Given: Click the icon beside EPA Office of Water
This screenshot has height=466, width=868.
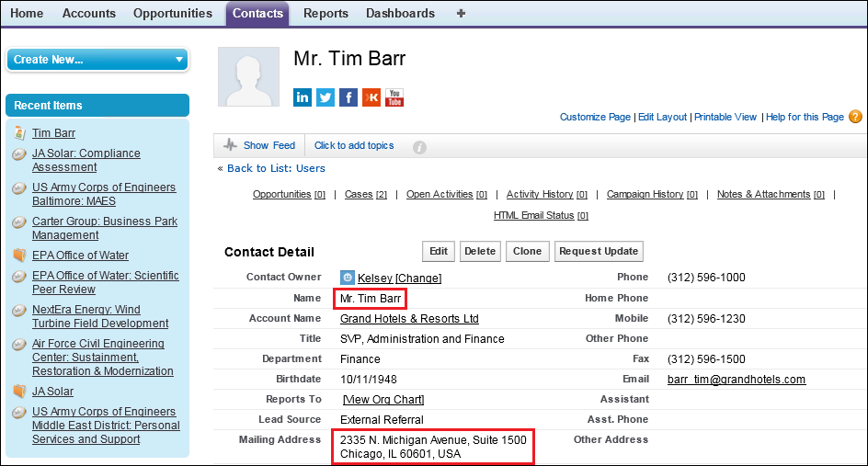Looking at the screenshot, I should point(19,255).
